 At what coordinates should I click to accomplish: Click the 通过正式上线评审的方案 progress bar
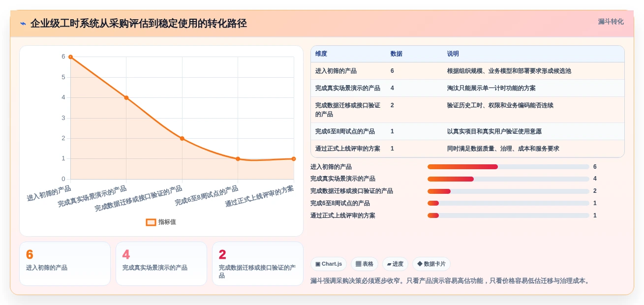coord(508,215)
